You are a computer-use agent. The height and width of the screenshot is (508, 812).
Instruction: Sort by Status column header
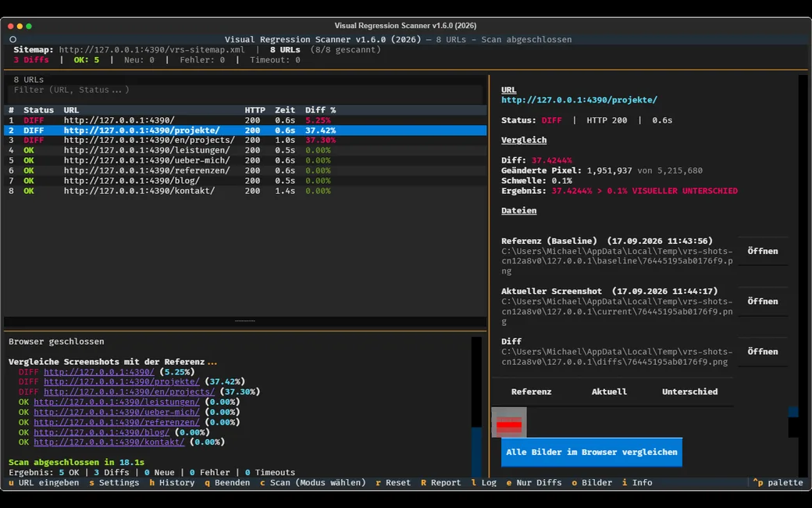38,110
